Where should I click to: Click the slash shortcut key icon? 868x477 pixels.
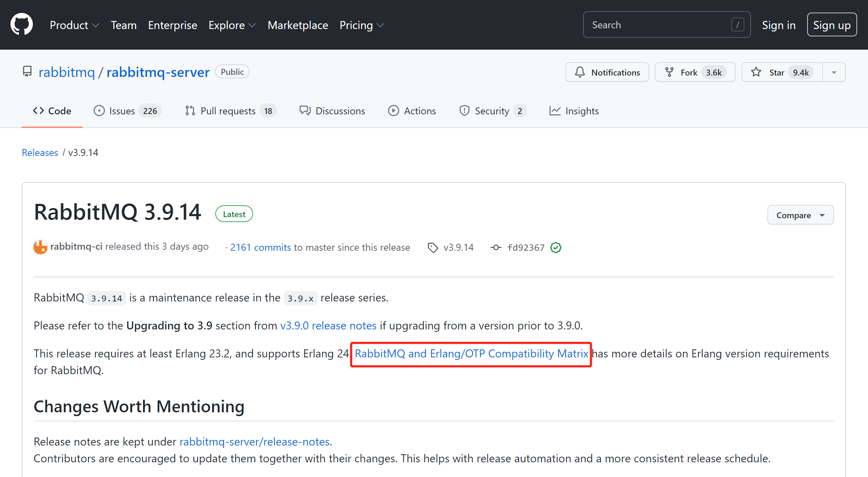click(738, 25)
